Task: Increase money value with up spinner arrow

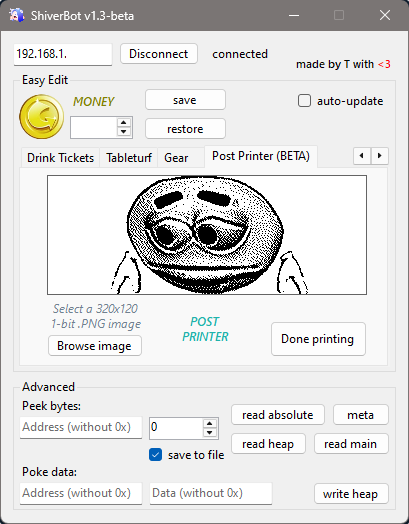Action: tap(124, 123)
